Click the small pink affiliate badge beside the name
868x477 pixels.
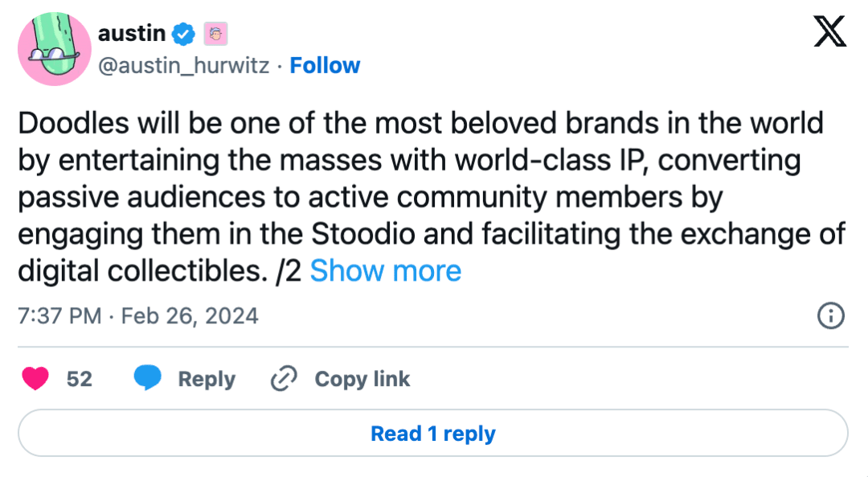[216, 34]
